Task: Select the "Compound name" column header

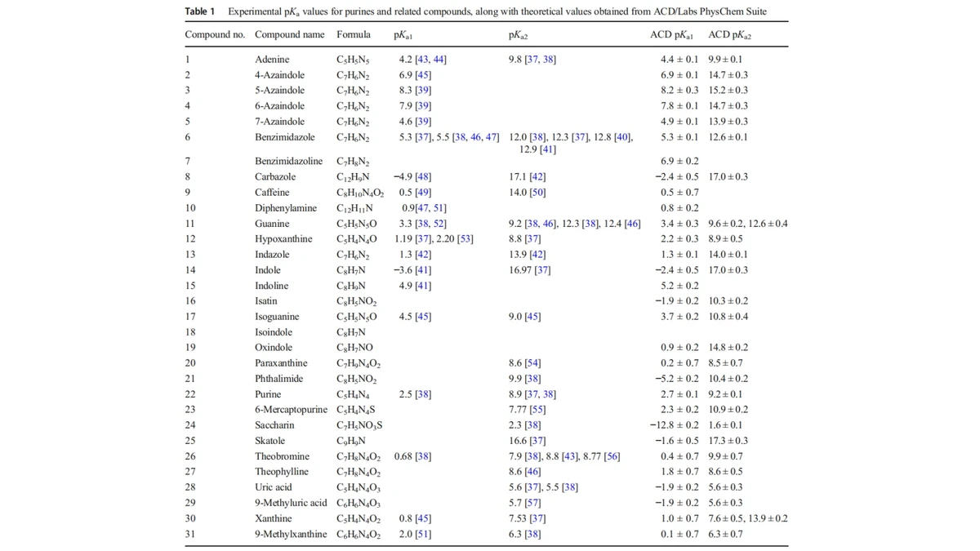Action: pos(289,35)
